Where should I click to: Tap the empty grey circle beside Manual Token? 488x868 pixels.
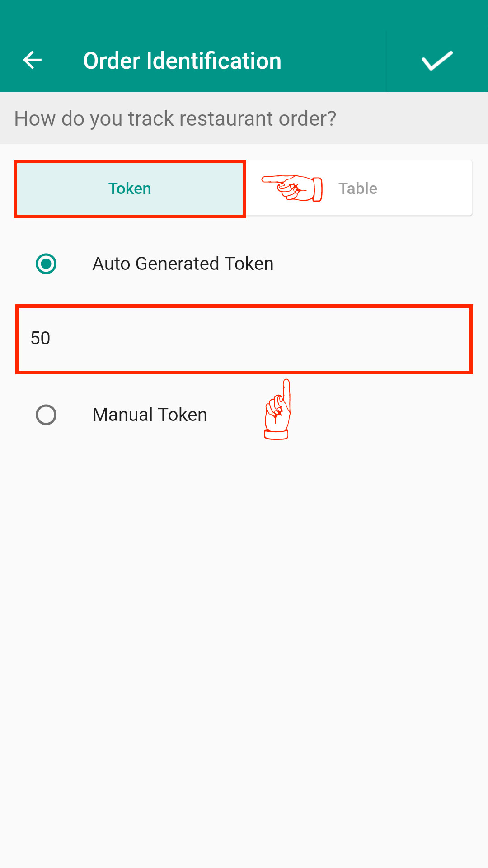click(46, 415)
